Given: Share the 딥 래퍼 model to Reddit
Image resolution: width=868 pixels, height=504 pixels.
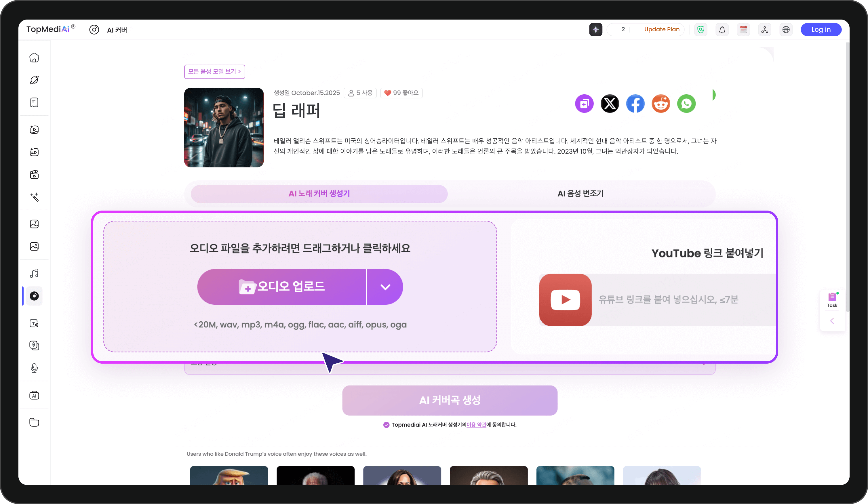Looking at the screenshot, I should (661, 103).
